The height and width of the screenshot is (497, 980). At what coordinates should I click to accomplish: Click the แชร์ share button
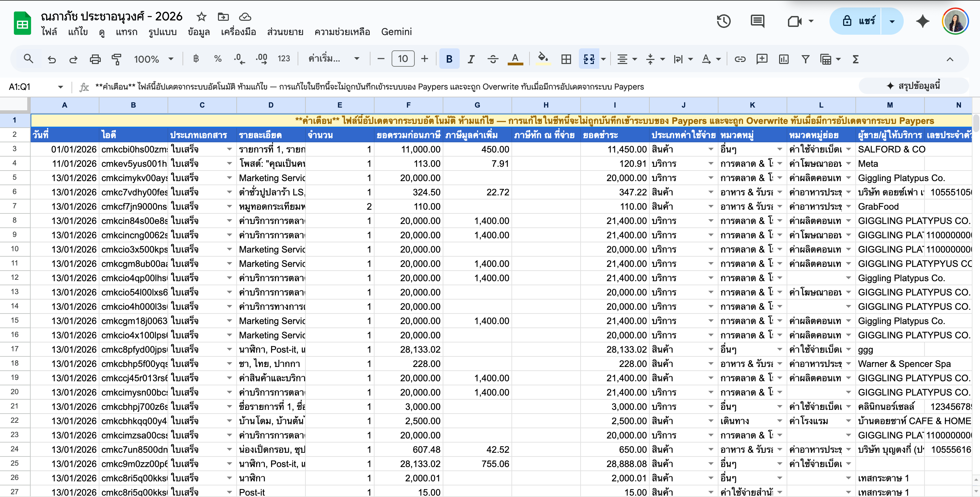pyautogui.click(x=859, y=21)
